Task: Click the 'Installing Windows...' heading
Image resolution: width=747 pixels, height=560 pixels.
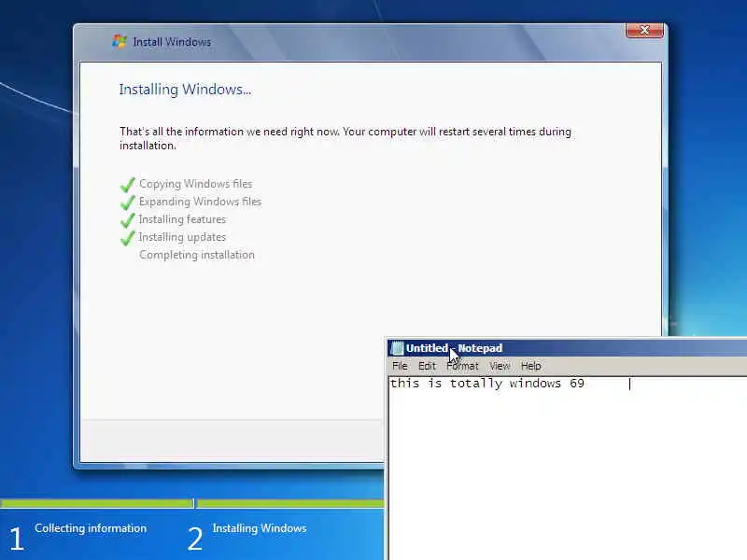Action: pyautogui.click(x=185, y=90)
